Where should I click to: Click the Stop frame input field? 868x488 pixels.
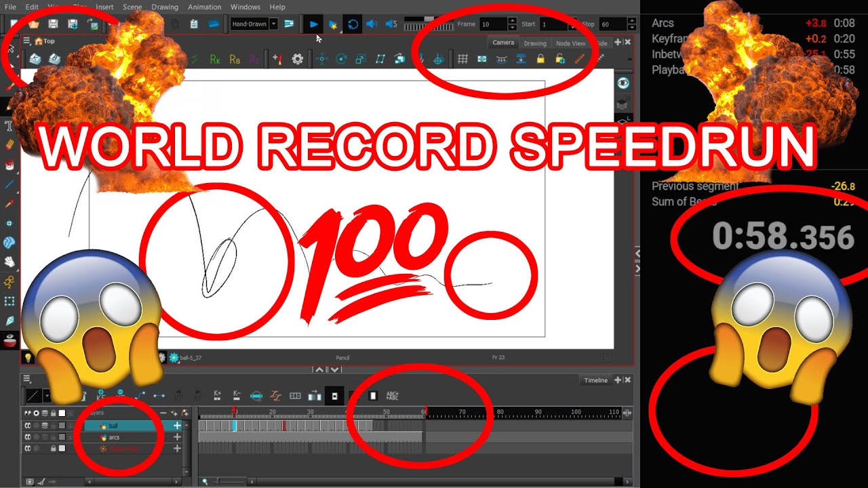pos(614,24)
